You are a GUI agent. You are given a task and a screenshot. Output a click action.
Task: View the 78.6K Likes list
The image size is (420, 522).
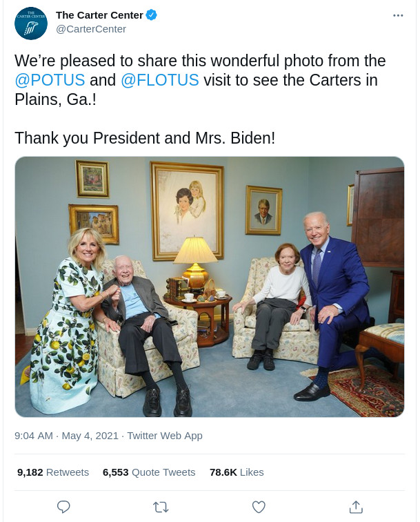[237, 472]
